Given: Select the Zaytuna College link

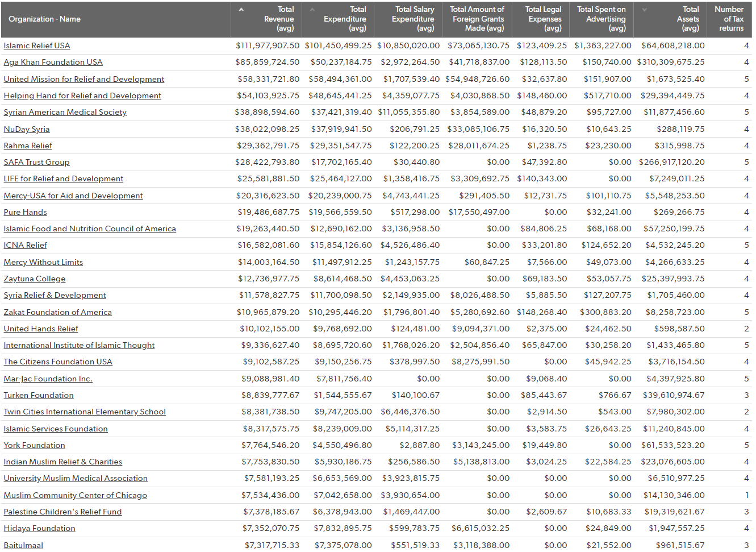Looking at the screenshot, I should (34, 279).
